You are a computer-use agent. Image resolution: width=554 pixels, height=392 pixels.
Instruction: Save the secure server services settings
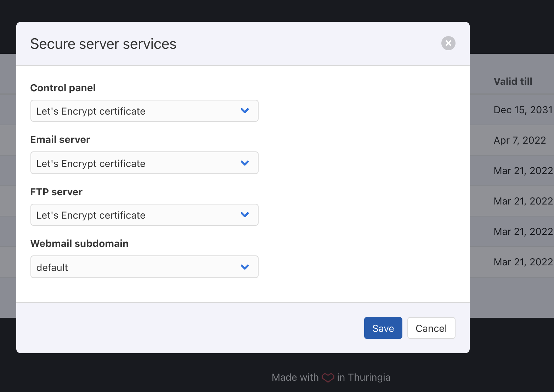[383, 328]
